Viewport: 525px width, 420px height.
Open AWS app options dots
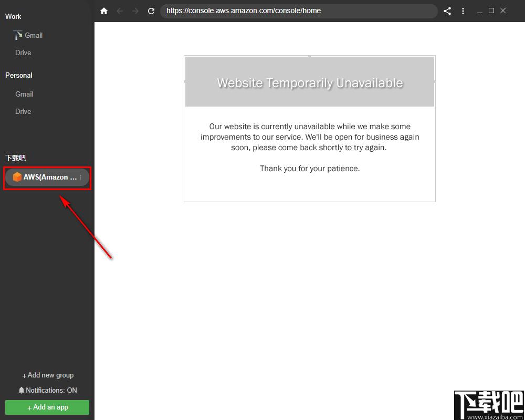[81, 177]
